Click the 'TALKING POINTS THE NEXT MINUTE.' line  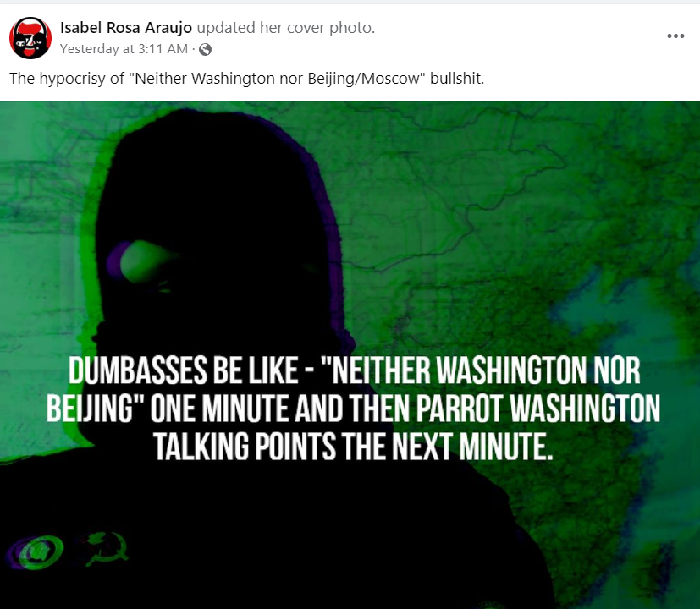pos(353,447)
